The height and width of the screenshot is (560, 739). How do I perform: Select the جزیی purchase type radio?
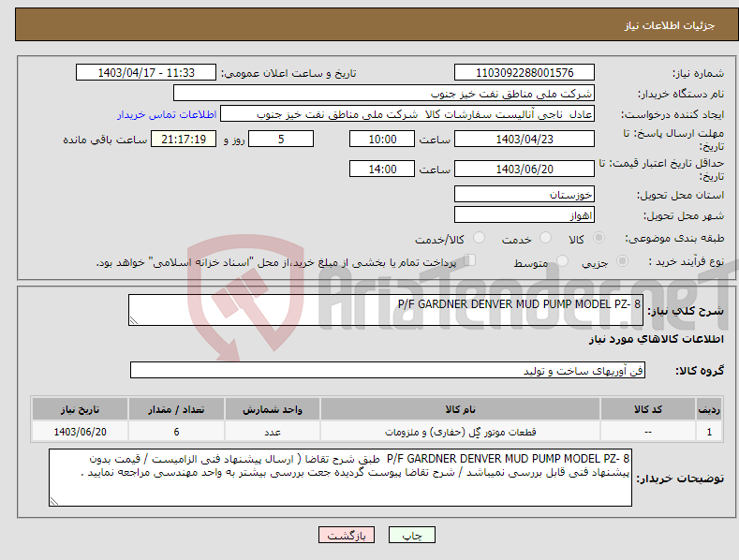622,260
